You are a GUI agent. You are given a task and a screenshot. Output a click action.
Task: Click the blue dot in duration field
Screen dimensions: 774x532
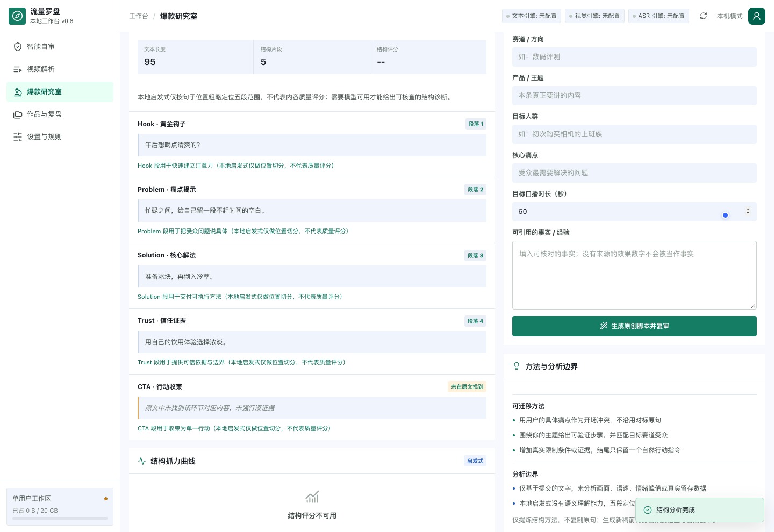coord(725,215)
